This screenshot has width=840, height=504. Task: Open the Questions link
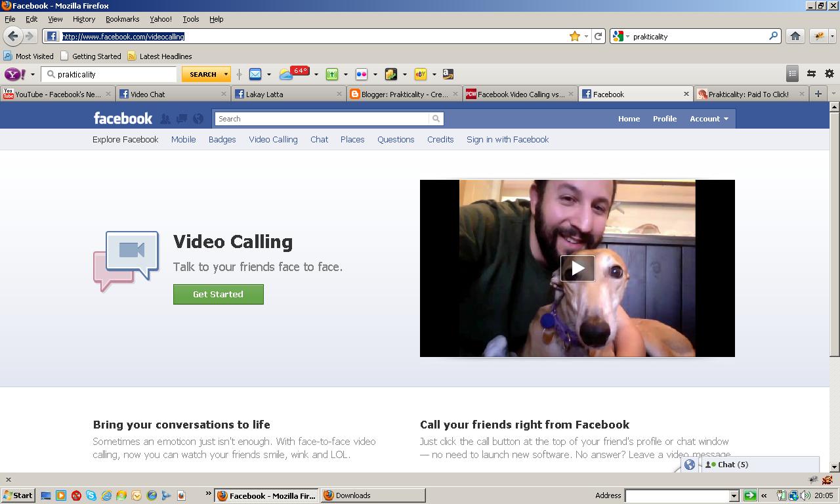click(x=396, y=139)
